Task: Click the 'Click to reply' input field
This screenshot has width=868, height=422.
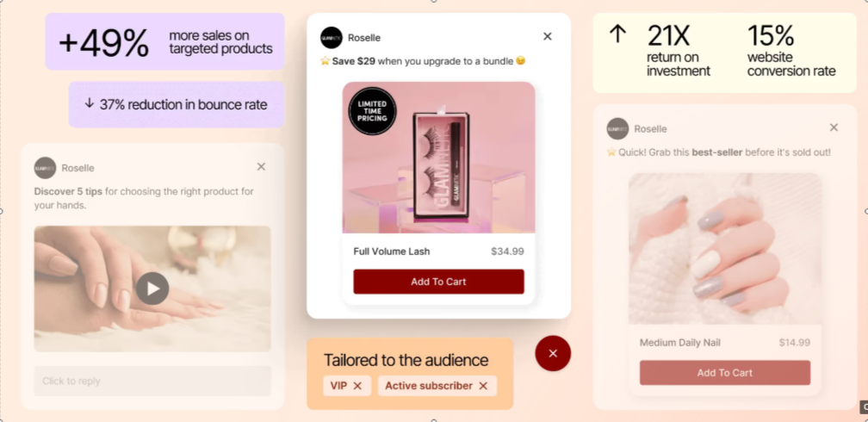Action: click(152, 381)
